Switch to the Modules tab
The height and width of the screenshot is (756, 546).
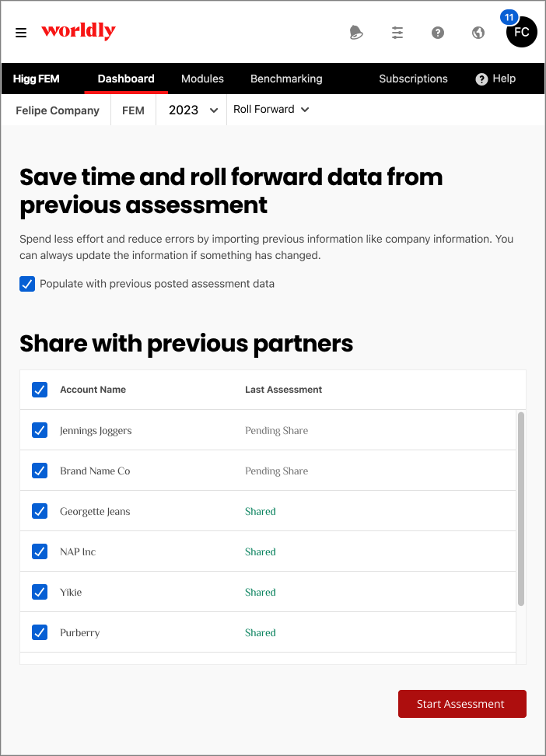[x=202, y=79]
